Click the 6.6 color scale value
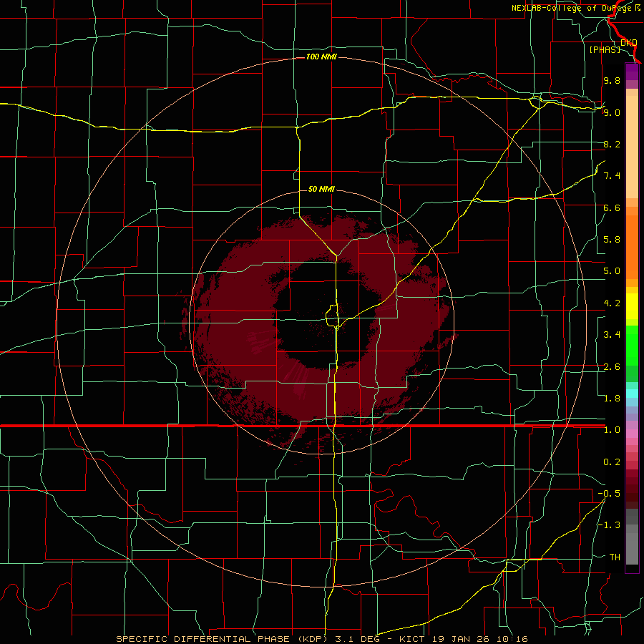 point(612,208)
